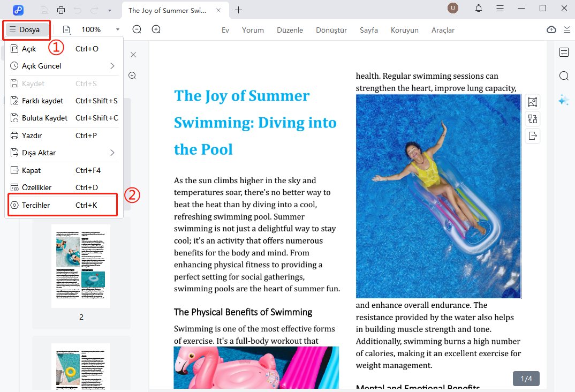
Task: Click the replace image icon beside picture
Action: pyautogui.click(x=532, y=119)
